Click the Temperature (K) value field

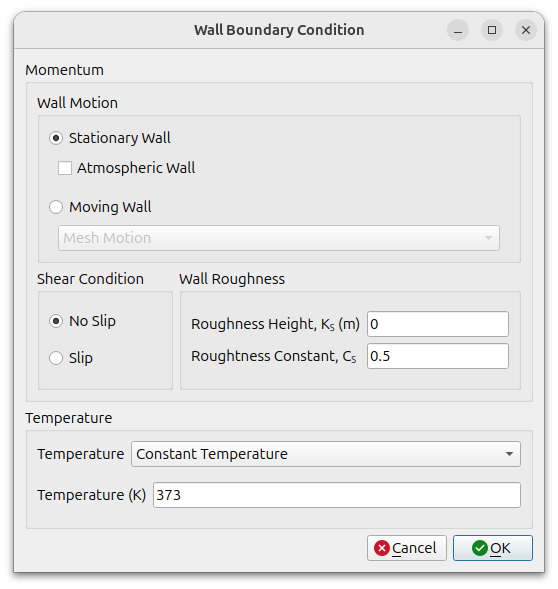tap(337, 495)
